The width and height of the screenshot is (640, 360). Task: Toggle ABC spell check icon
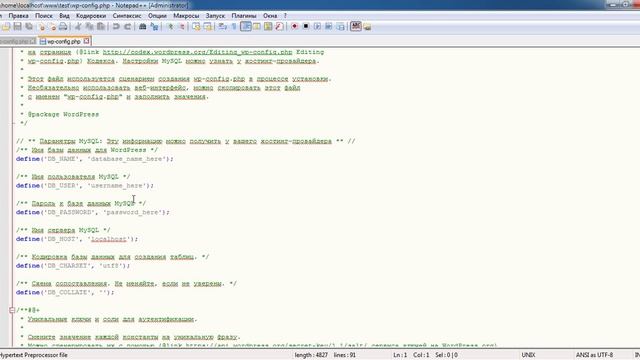pos(356,27)
